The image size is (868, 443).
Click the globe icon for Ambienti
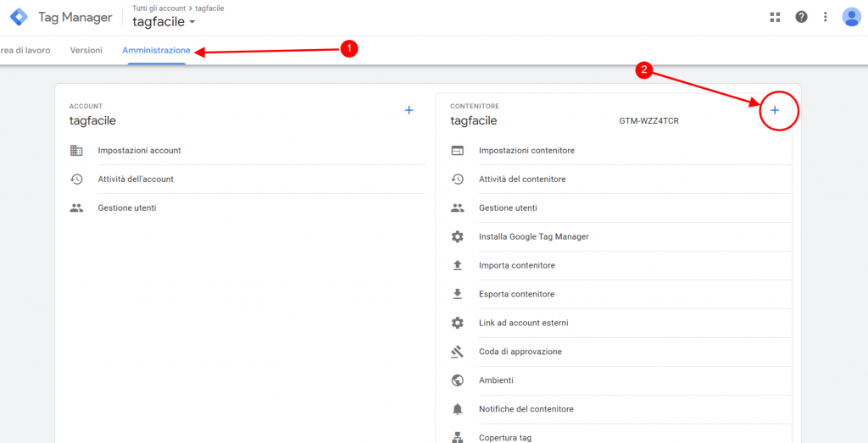[x=457, y=380]
